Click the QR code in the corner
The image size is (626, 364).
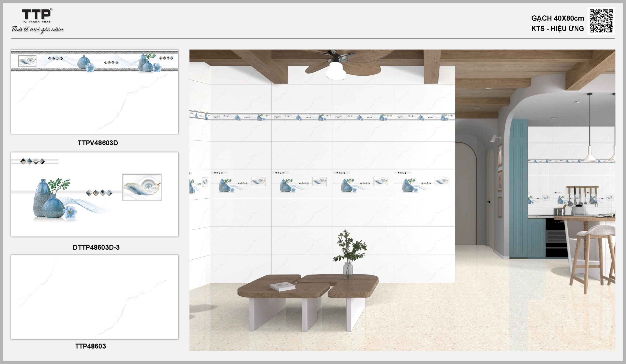(x=601, y=21)
